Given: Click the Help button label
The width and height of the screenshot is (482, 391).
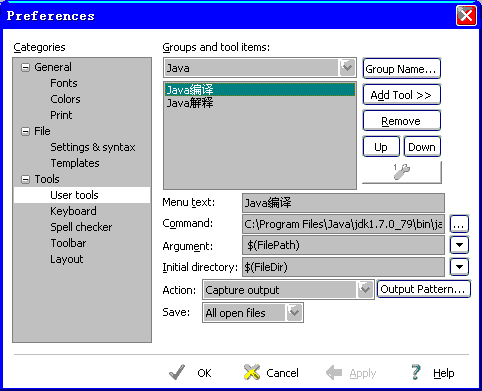Looking at the screenshot, I should pyautogui.click(x=444, y=373).
